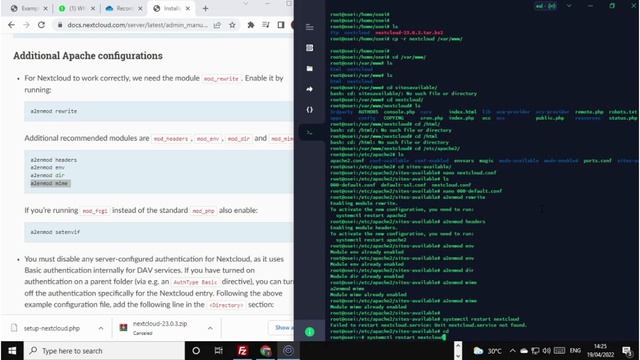The width and height of the screenshot is (640, 360).
Task: Open Chrome media control icon
Action: pyautogui.click(x=266, y=25)
